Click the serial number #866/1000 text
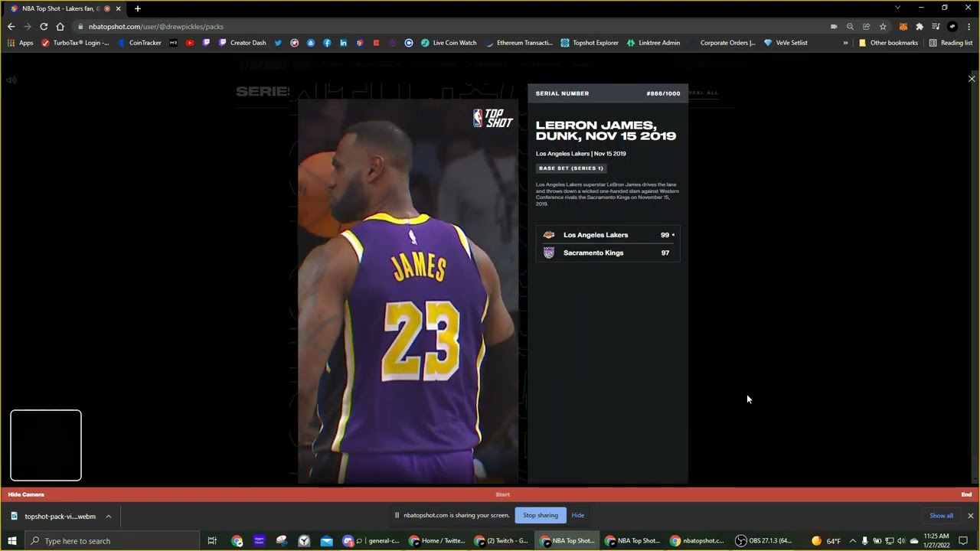This screenshot has width=980, height=551. pos(663,93)
